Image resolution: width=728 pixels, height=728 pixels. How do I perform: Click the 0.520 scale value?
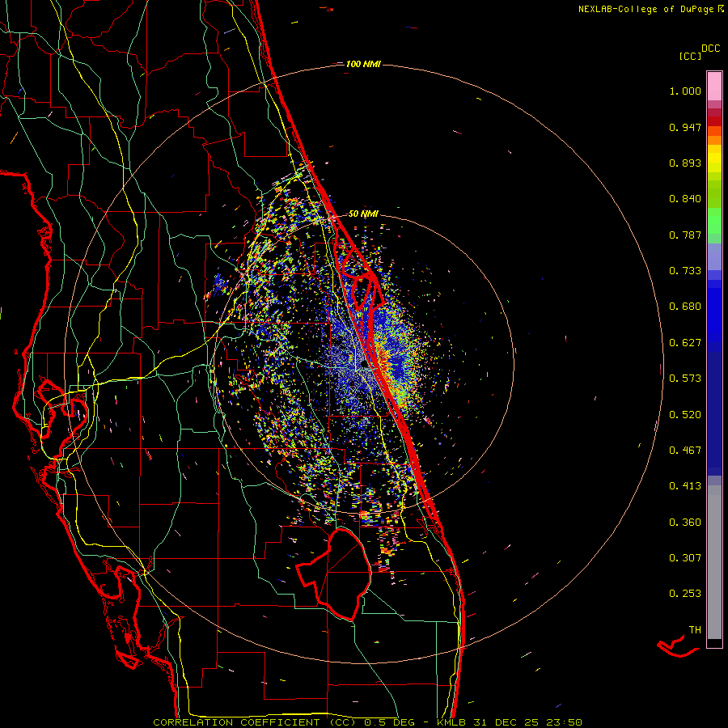685,415
